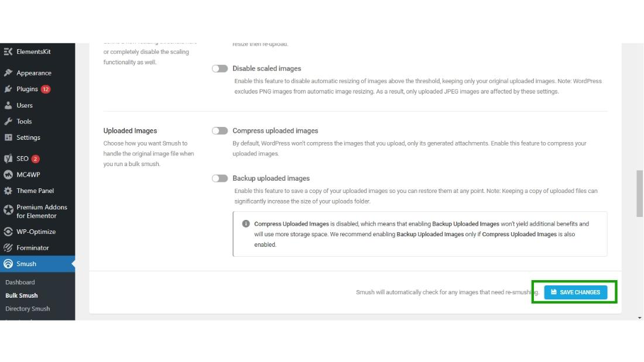Image resolution: width=644 pixels, height=362 pixels.
Task: Open Directory Smush submenu item
Action: [x=28, y=309]
